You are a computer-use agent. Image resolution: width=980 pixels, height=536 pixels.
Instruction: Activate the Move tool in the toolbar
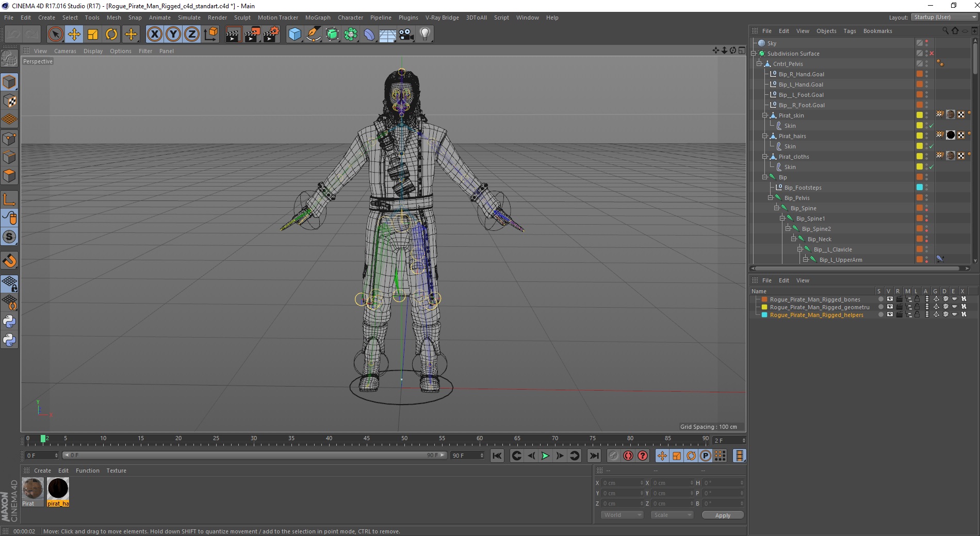[74, 35]
